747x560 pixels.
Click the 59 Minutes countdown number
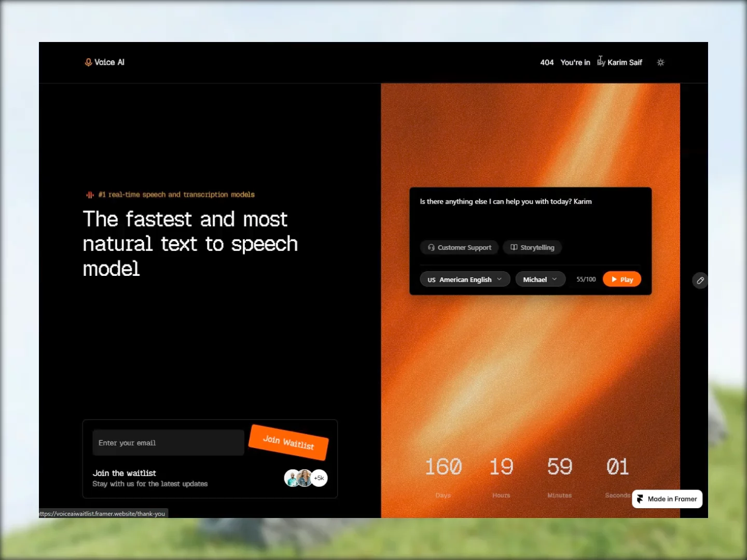[x=560, y=467]
